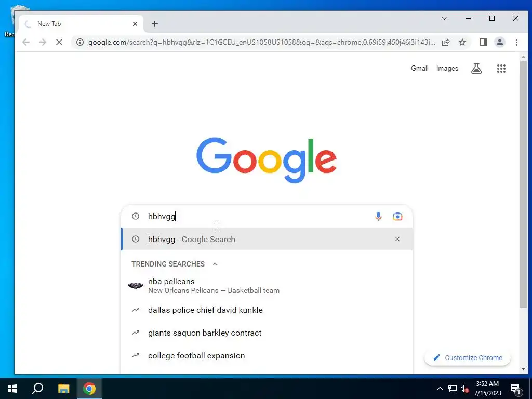Image resolution: width=532 pixels, height=399 pixels.
Task: Choose nba pelicans trending search
Action: pos(267,286)
